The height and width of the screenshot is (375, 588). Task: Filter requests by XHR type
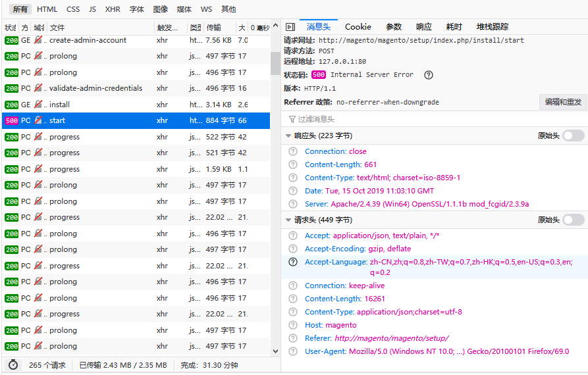[113, 9]
